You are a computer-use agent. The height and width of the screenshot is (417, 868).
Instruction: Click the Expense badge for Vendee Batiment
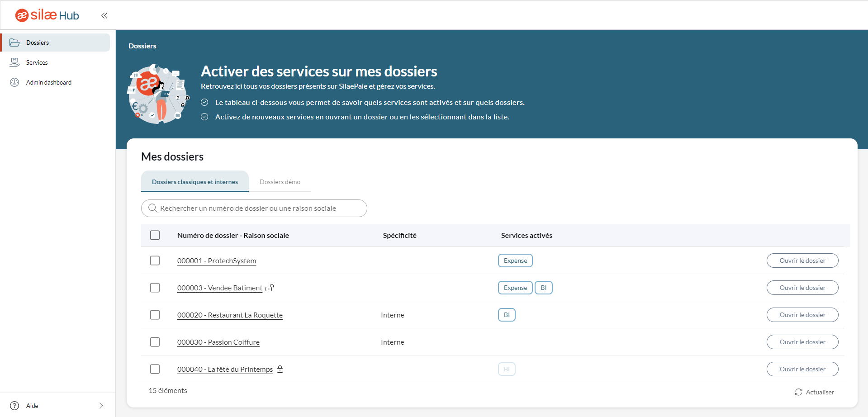(x=515, y=288)
